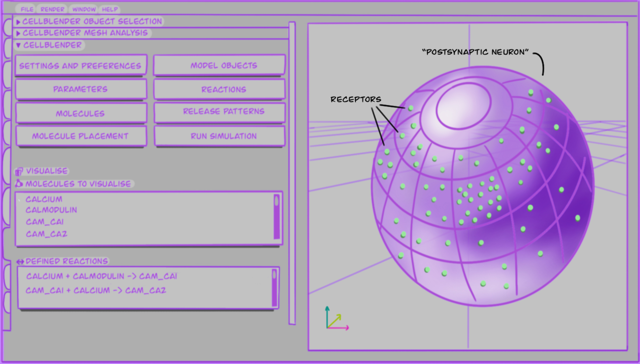Select the CAM_CA1 + Calcium reaction
This screenshot has height=364, width=640.
click(96, 291)
